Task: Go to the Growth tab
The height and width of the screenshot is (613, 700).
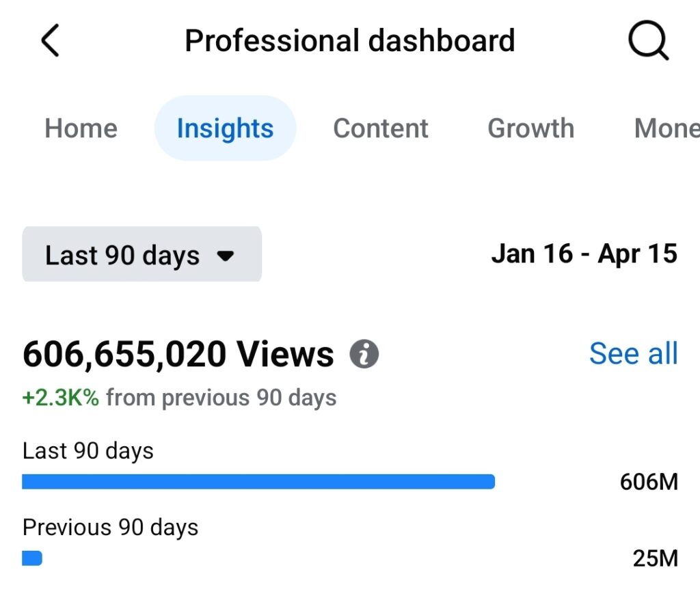Action: (x=530, y=128)
